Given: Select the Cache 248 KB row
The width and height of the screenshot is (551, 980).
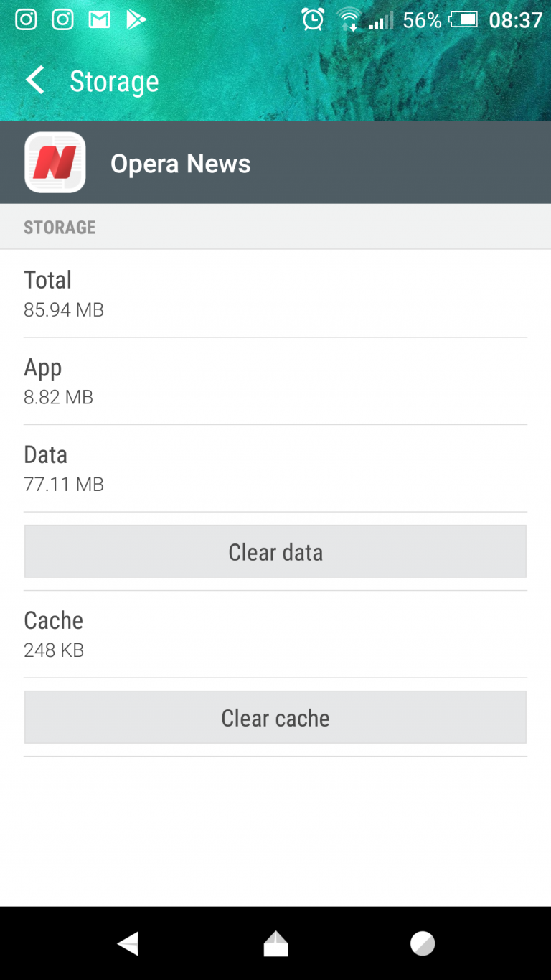Looking at the screenshot, I should [x=275, y=634].
